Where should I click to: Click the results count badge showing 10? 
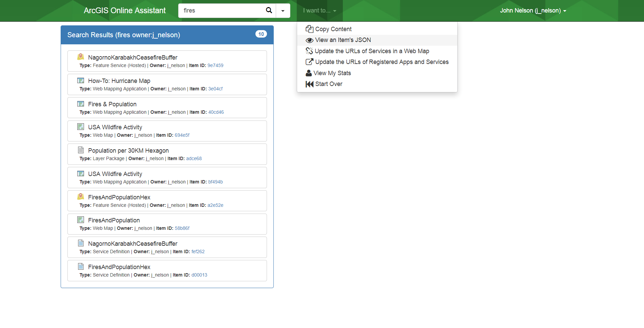(x=261, y=34)
